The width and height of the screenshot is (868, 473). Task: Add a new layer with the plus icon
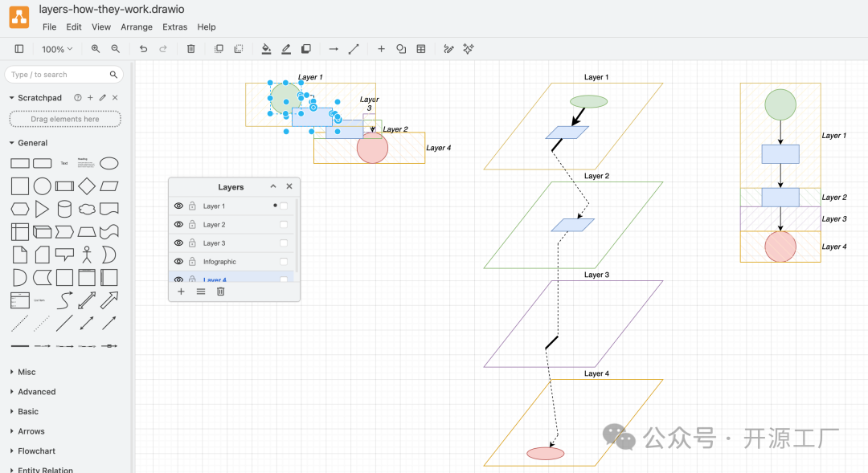click(x=181, y=292)
